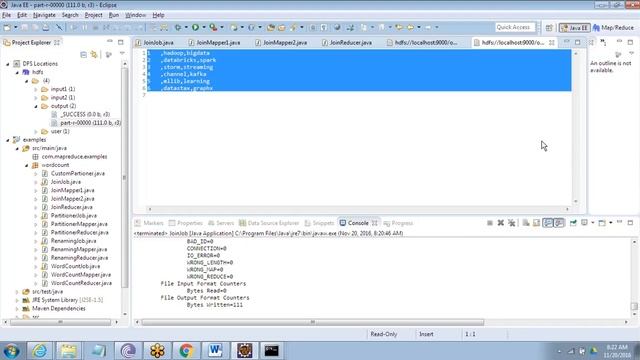
Task: Expand the input1 (1) folder
Action: point(36,89)
